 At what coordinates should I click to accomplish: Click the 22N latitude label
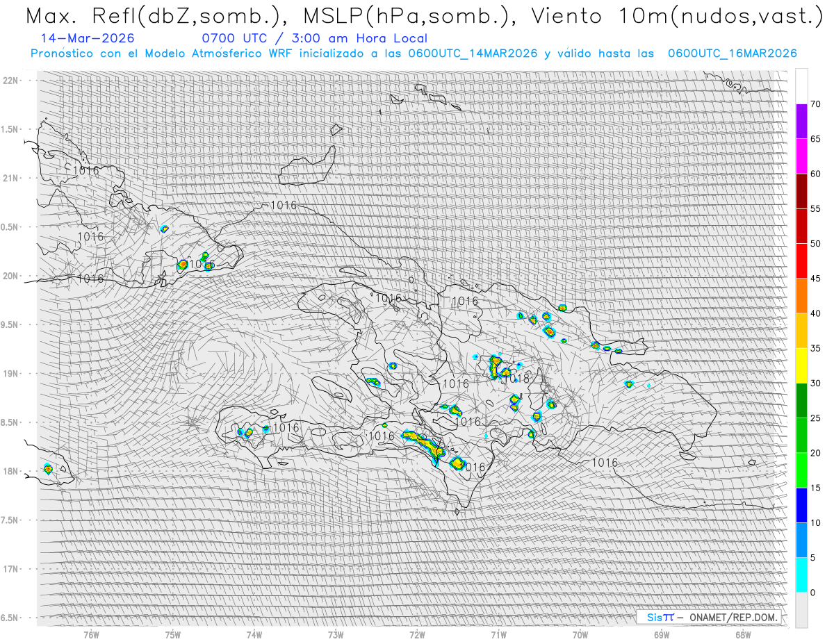click(x=12, y=81)
